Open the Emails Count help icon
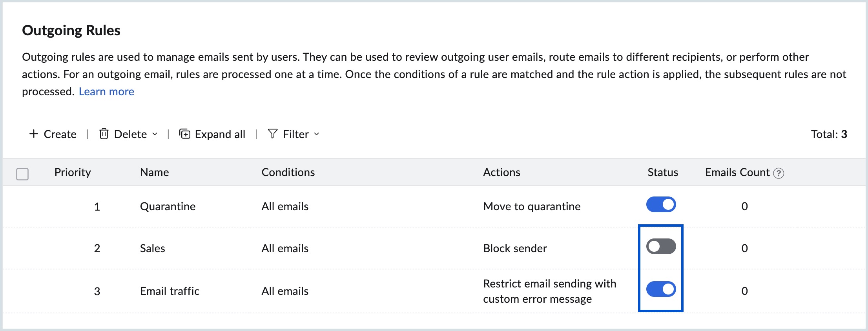 779,173
